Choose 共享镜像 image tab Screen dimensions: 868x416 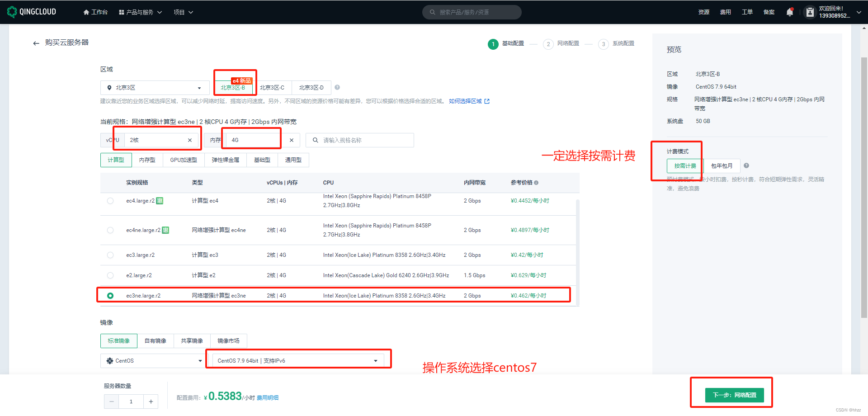click(192, 341)
